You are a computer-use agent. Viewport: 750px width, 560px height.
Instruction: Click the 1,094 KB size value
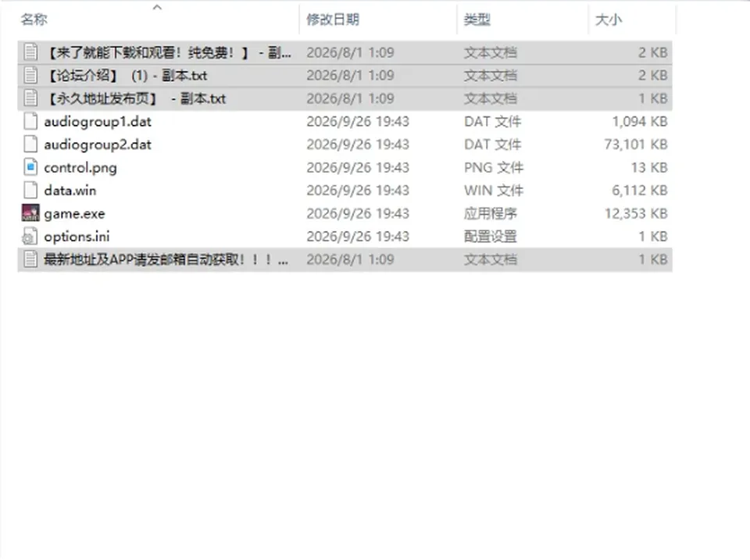tap(640, 122)
